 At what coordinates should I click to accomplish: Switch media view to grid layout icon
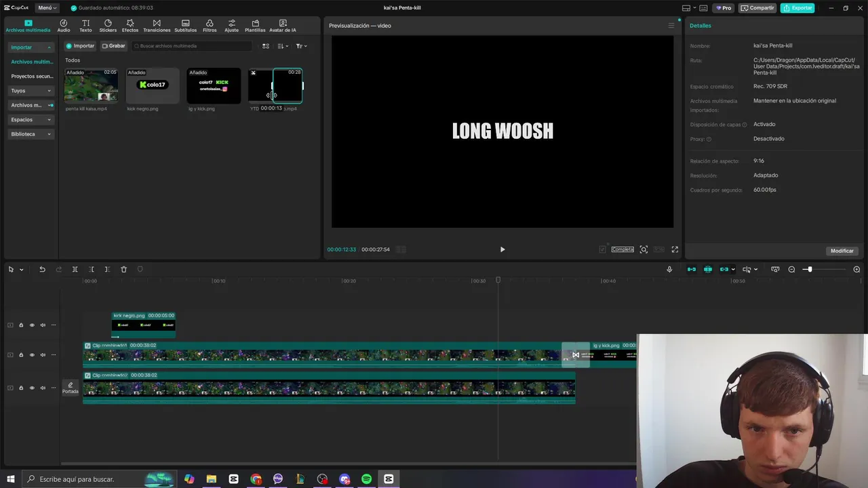(x=266, y=46)
